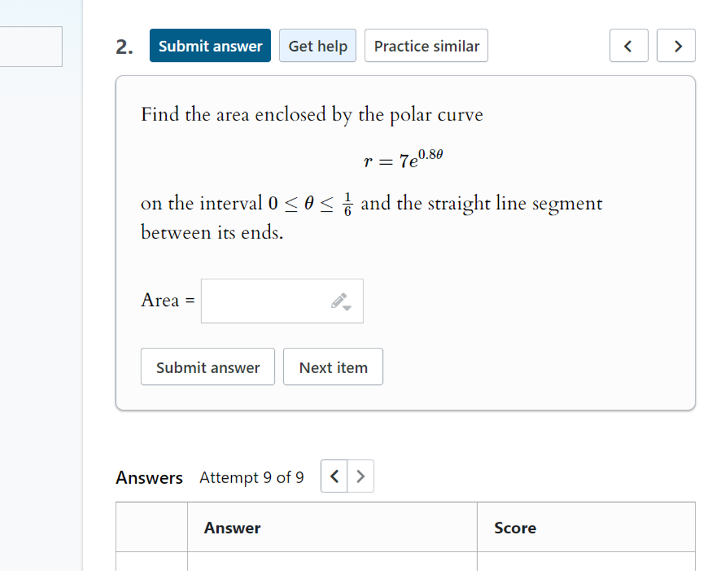Click the Score column header
The width and height of the screenshot is (728, 577).
pos(515,528)
